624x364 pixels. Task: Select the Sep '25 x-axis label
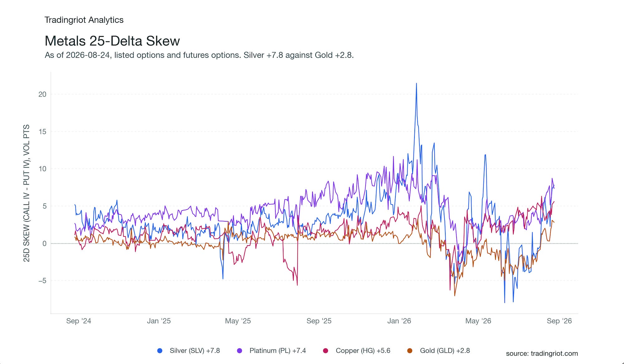coord(319,321)
